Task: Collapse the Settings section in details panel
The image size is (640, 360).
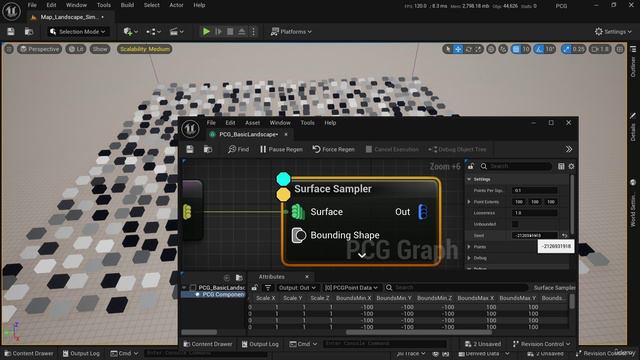Action: 469,179
